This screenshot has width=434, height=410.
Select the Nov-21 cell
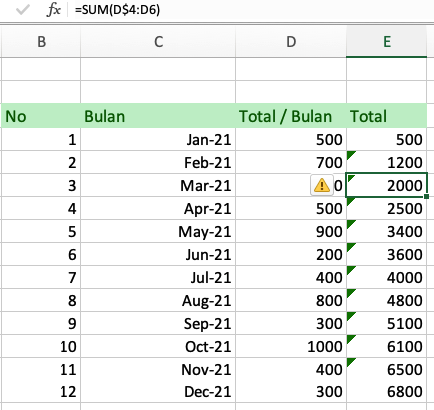tap(158, 369)
